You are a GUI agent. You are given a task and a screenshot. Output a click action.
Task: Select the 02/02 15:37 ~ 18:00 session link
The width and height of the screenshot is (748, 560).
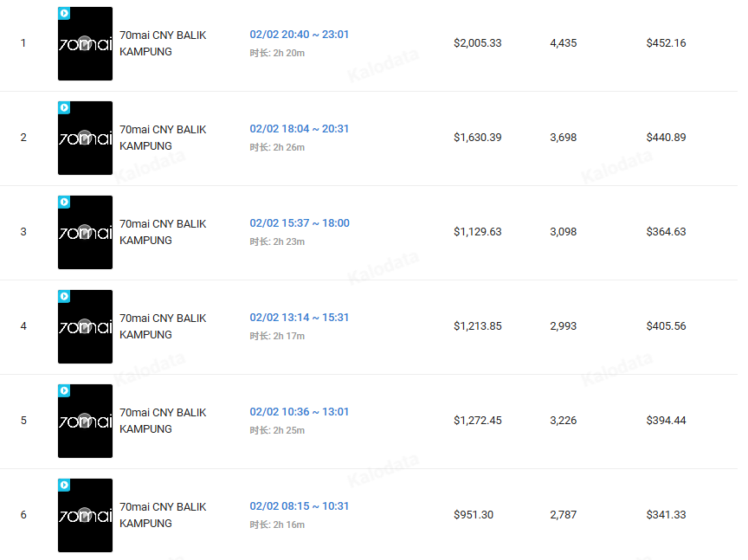(300, 223)
